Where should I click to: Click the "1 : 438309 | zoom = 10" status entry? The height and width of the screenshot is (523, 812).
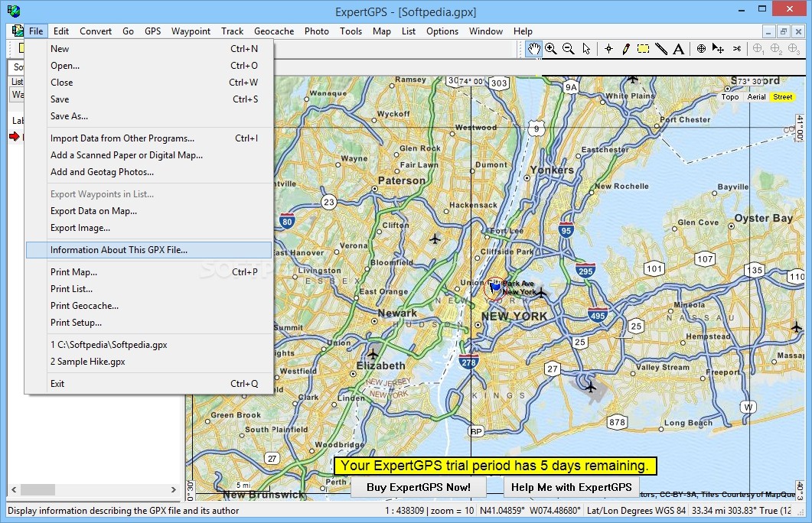[429, 511]
